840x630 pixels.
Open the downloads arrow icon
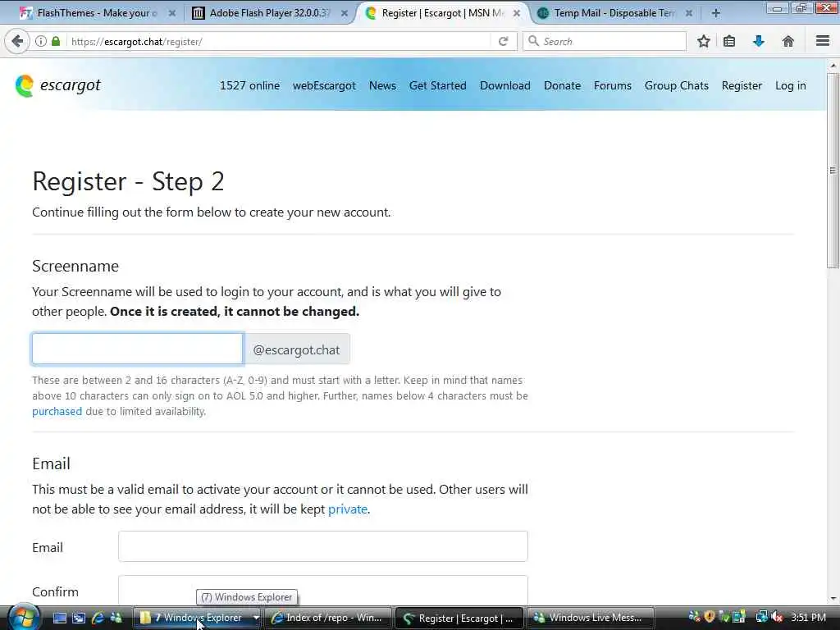(759, 41)
